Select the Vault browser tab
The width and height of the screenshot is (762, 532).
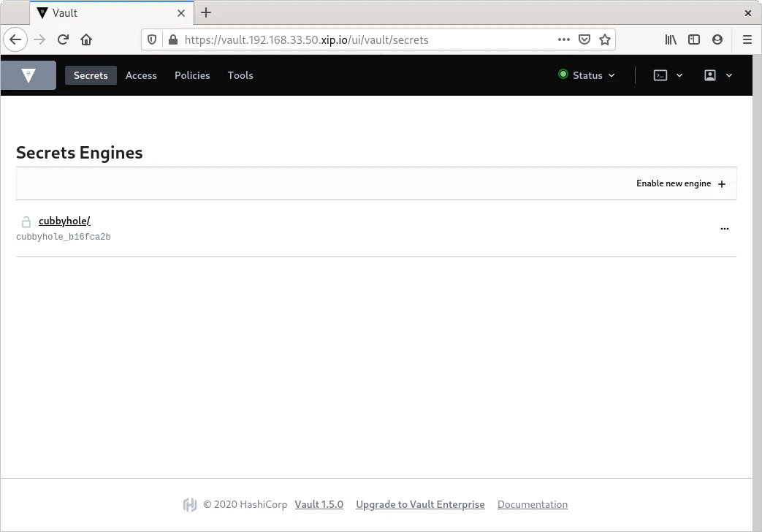tap(112, 13)
